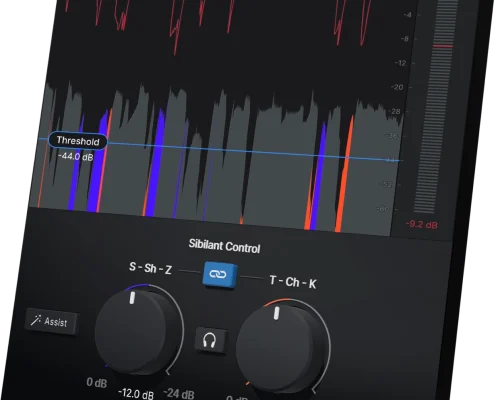Select the Threshold handle label
Image resolution: width=500 pixels, height=400 pixels.
(78, 141)
